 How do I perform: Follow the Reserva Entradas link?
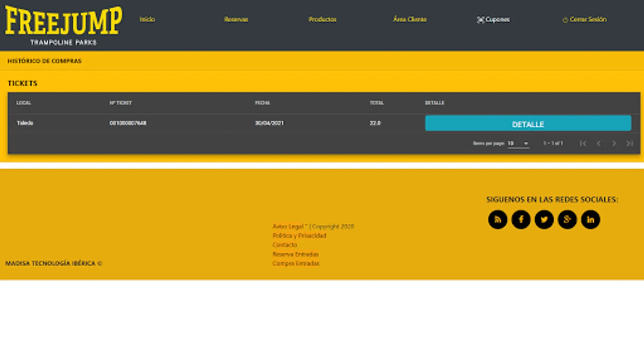coord(295,254)
